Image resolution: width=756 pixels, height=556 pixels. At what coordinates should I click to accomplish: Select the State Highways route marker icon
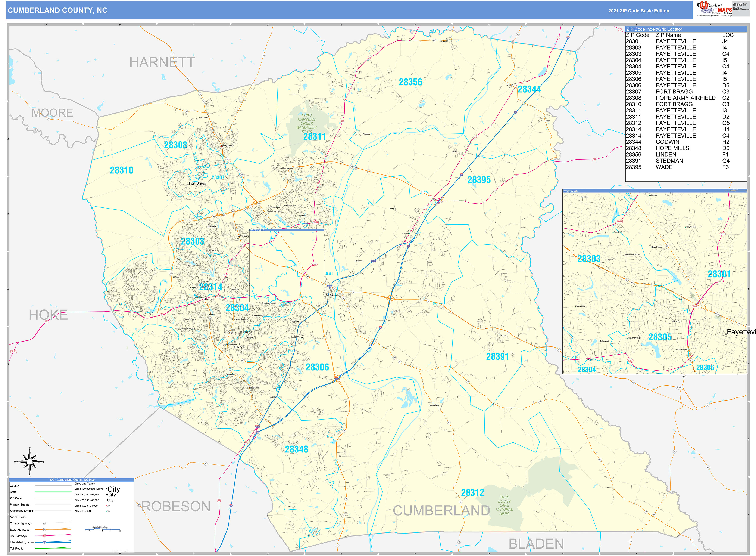[44, 529]
